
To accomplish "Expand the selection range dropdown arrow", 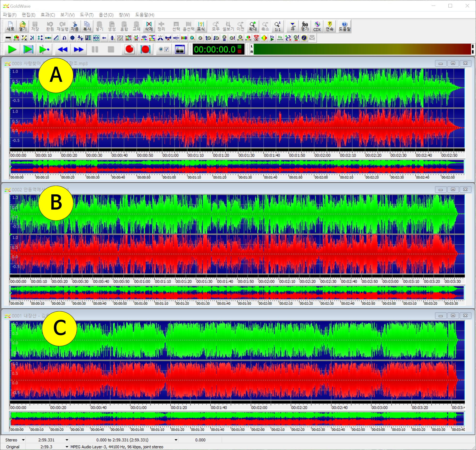I will point(176,440).
